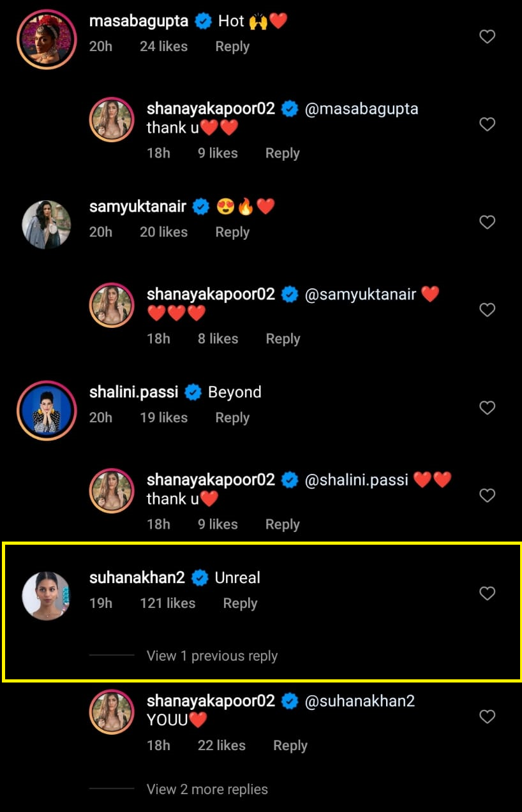The width and height of the screenshot is (522, 812).
Task: Toggle the like heart on shalini.passi's reply
Action: click(x=487, y=496)
